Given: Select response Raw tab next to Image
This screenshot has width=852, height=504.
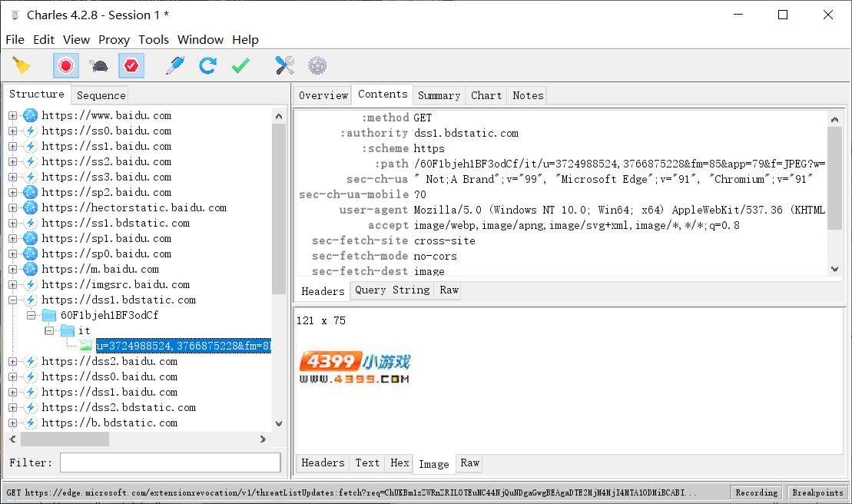Looking at the screenshot, I should 470,463.
